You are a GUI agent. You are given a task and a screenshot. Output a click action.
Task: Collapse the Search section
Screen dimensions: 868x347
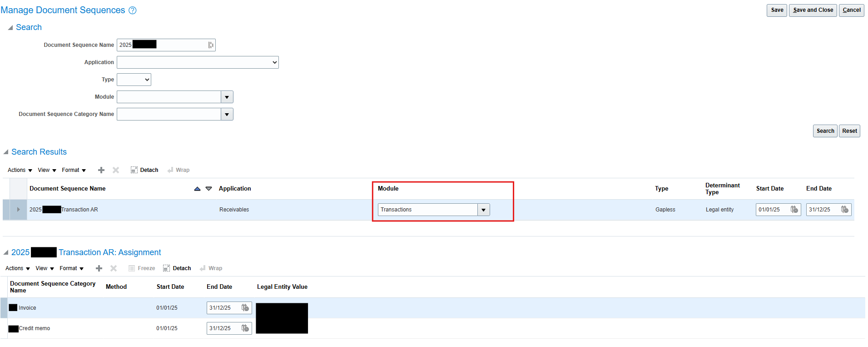pos(10,28)
